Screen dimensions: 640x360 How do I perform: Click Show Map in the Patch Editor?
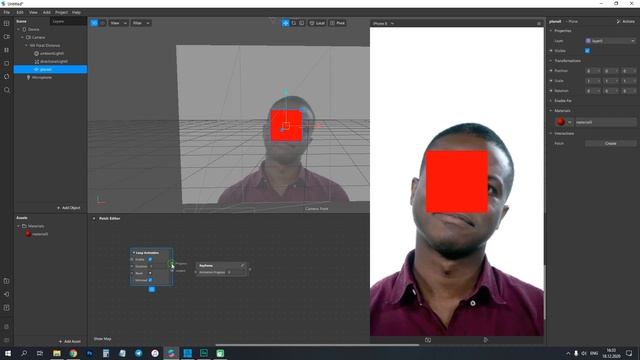102,339
